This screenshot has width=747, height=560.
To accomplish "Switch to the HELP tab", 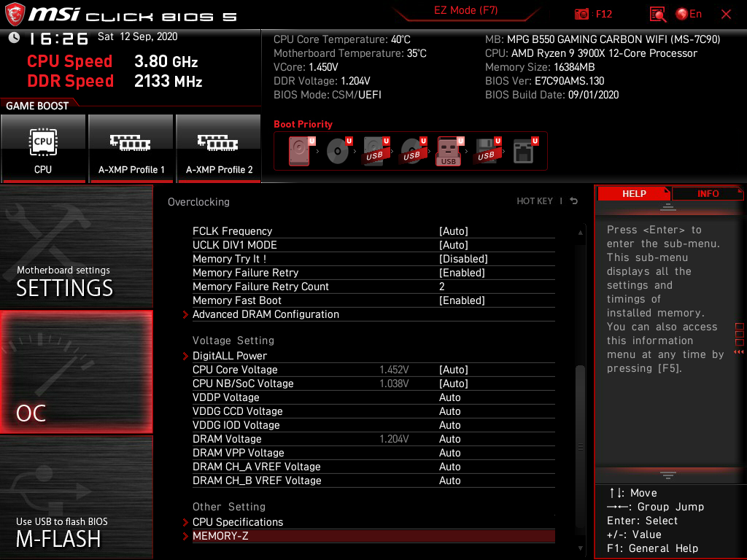I will click(634, 194).
